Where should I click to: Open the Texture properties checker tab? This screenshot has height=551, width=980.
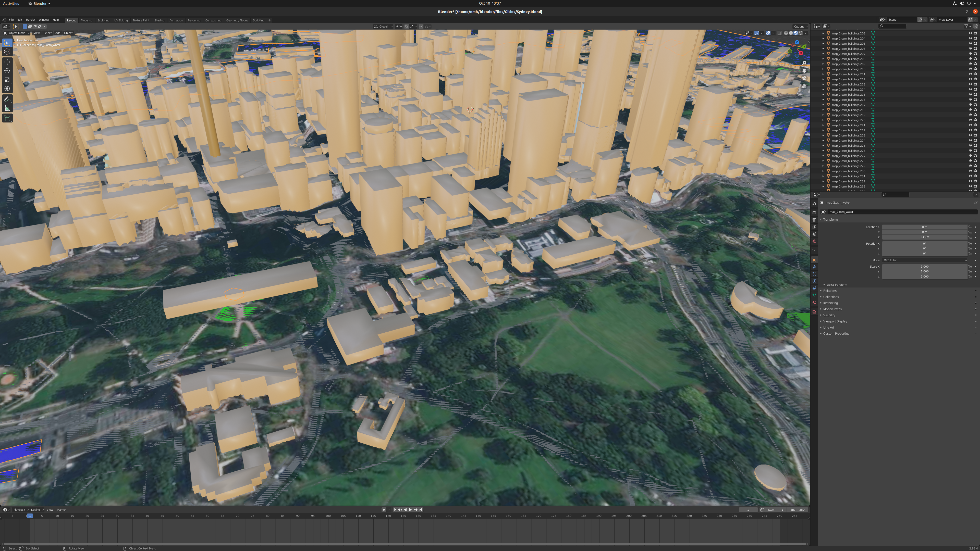point(814,312)
